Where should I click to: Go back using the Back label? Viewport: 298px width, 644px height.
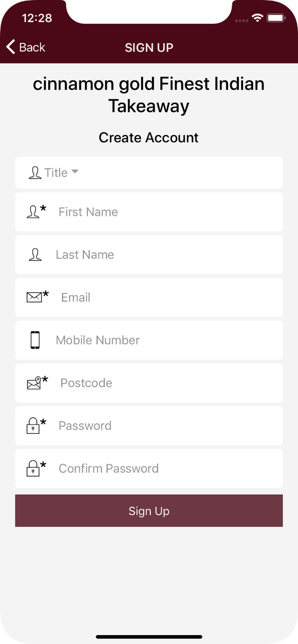[32, 47]
